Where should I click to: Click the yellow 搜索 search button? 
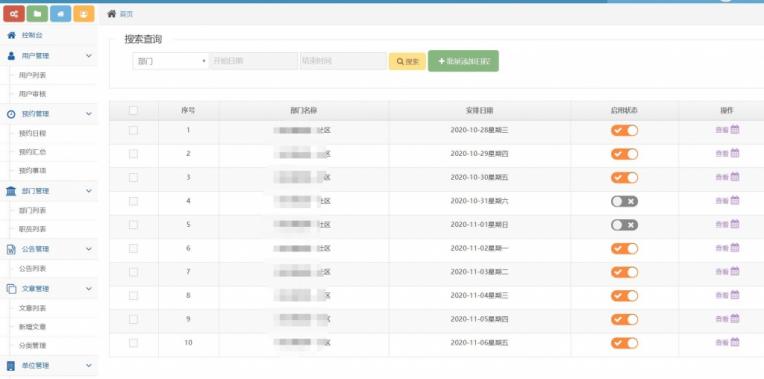(407, 61)
